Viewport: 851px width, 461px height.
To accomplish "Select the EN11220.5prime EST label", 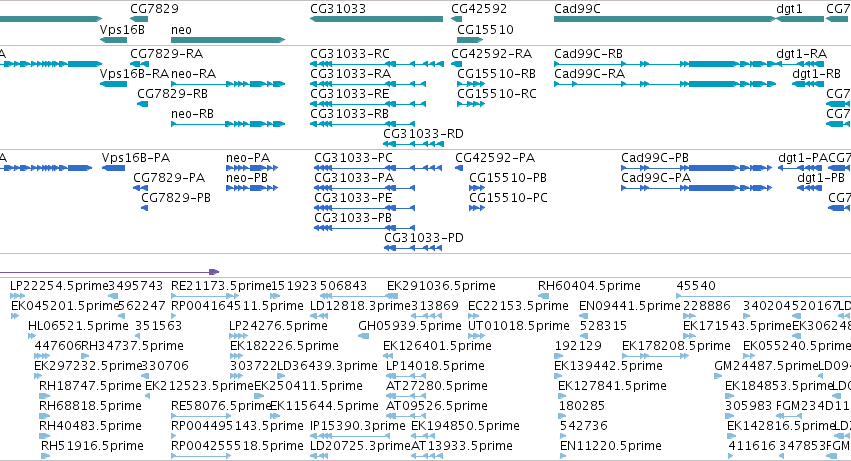I will (x=611, y=446).
